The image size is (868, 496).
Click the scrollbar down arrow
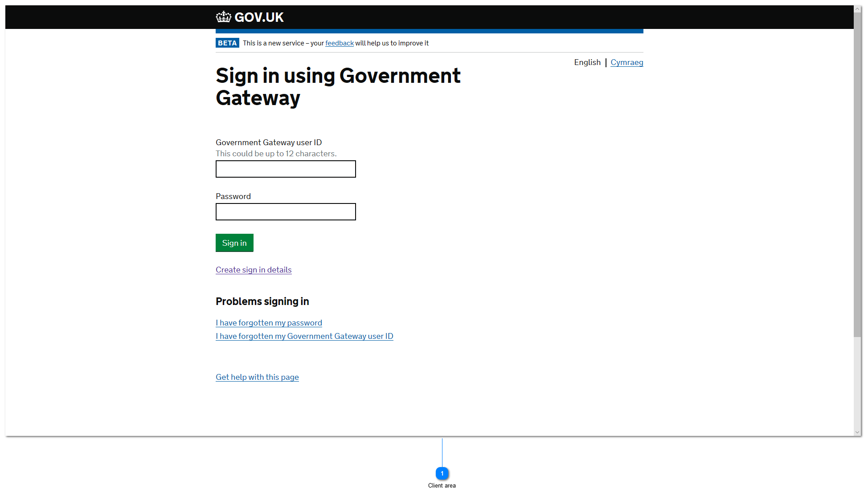[857, 431]
